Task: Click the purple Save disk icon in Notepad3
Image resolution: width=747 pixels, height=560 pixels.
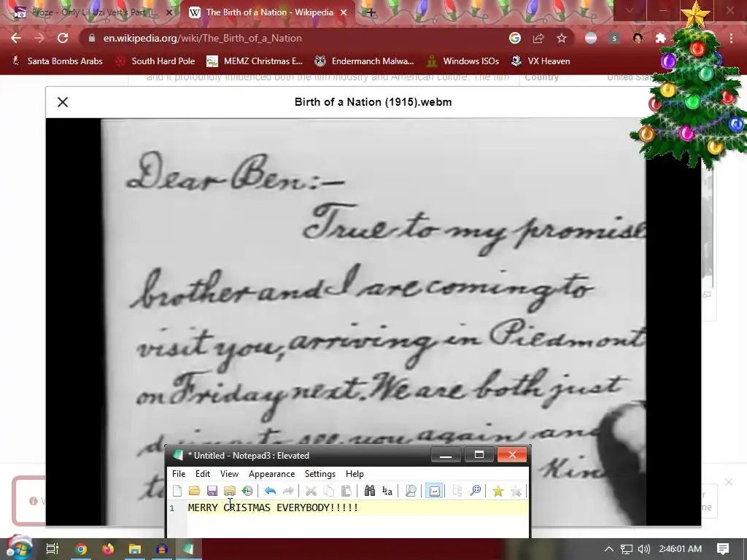Action: point(212,491)
